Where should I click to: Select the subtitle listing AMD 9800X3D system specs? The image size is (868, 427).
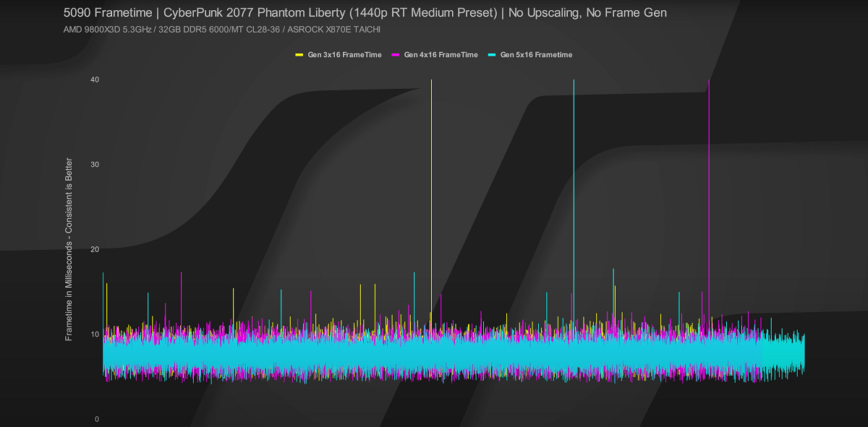(x=222, y=30)
